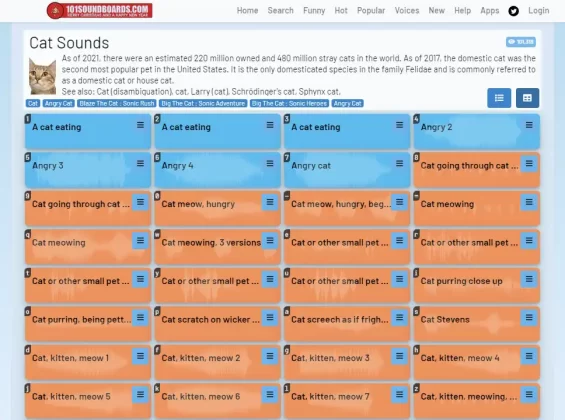Open the Twitter bird icon link
The height and width of the screenshot is (420, 565).
[513, 11]
